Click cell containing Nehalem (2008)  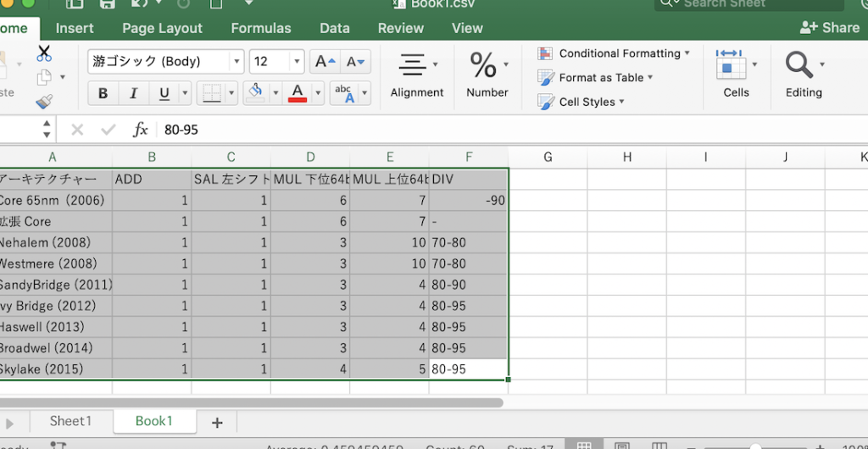[x=55, y=242]
